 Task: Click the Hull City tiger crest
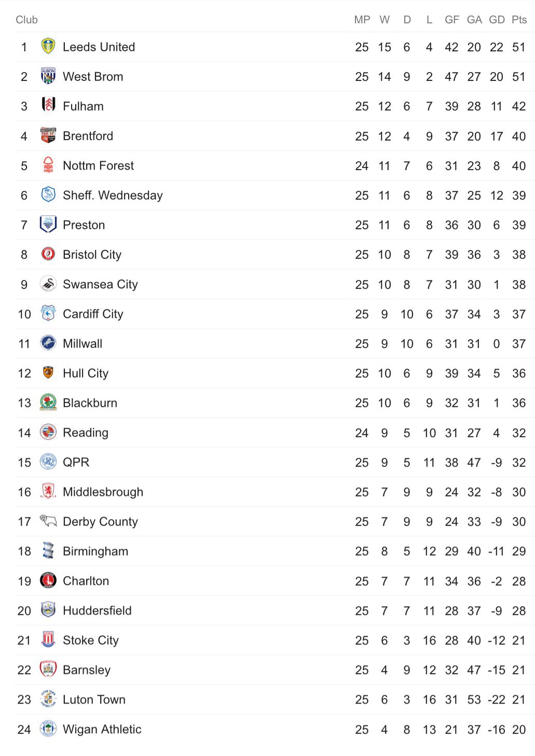(x=48, y=373)
